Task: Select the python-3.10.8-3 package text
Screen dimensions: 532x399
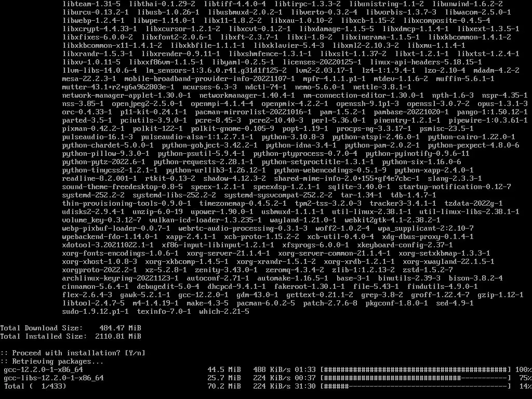Action: coord(293,137)
